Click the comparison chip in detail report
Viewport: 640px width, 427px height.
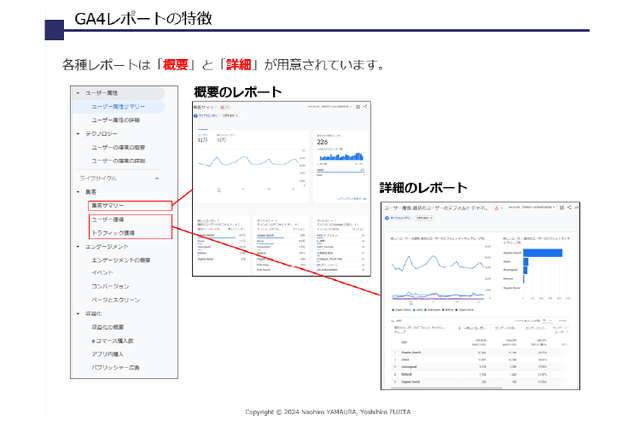[424, 218]
